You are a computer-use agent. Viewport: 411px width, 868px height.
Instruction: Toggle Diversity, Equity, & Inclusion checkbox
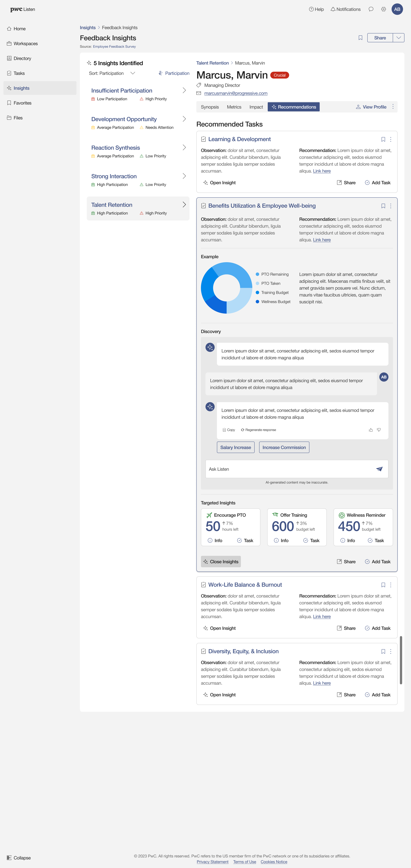pyautogui.click(x=203, y=652)
